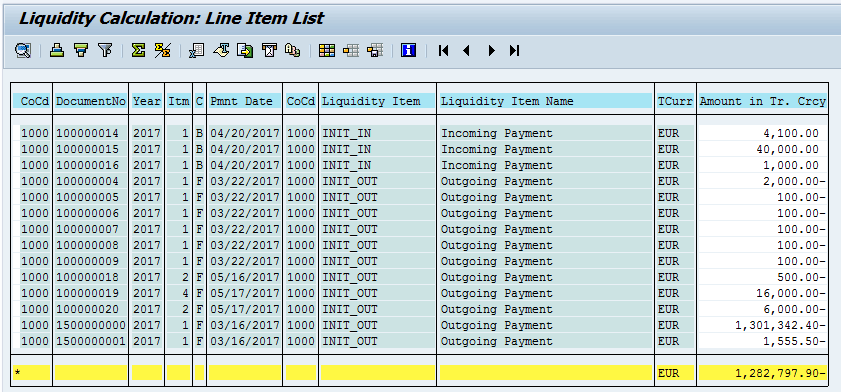Click document number 100000016

tap(87, 165)
